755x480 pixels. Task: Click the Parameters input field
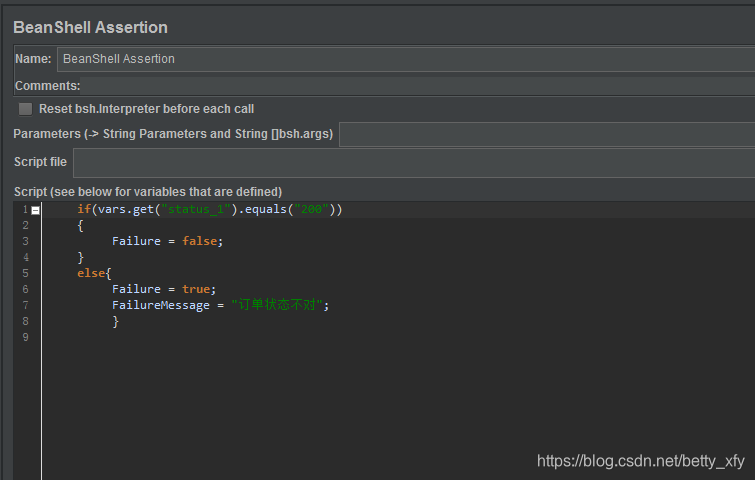point(547,134)
